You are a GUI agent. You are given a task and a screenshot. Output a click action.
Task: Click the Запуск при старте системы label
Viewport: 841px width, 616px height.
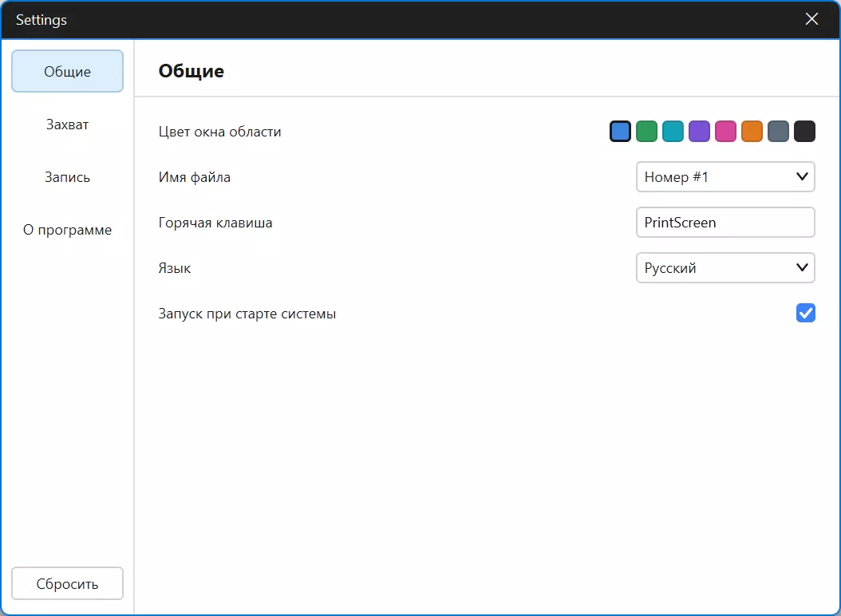point(247,314)
